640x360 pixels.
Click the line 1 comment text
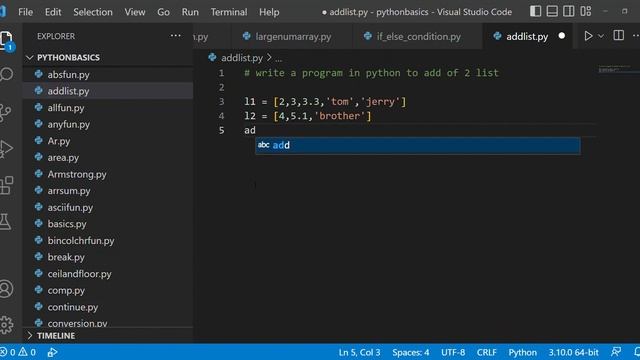[371, 73]
